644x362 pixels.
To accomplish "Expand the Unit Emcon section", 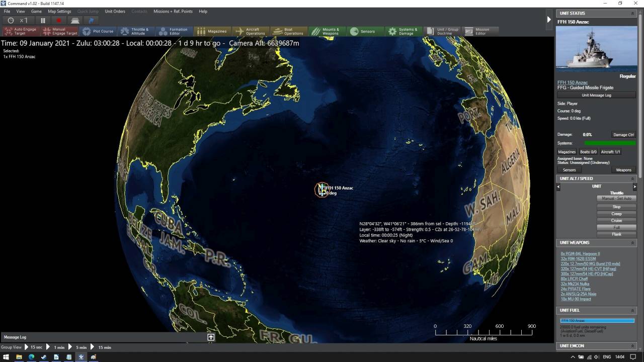I will [x=632, y=346].
